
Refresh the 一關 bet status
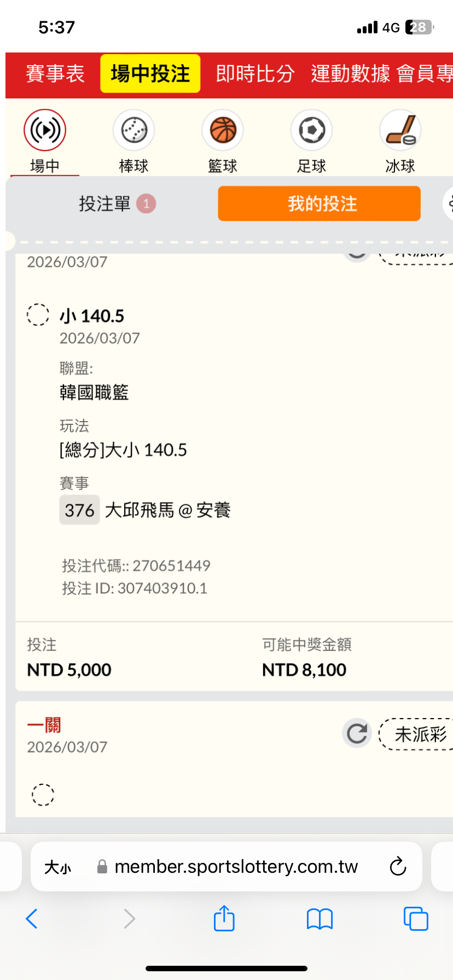[357, 733]
